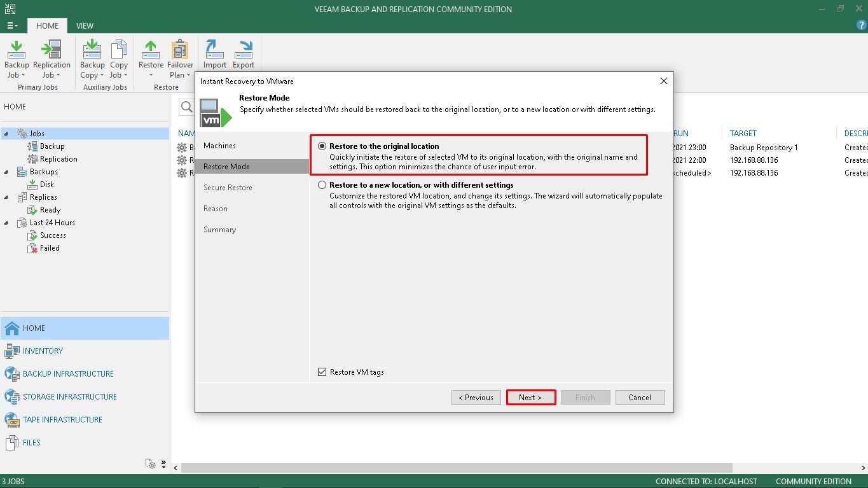This screenshot has height=488, width=868.
Task: Select Restore to a new location option
Action: (322, 185)
